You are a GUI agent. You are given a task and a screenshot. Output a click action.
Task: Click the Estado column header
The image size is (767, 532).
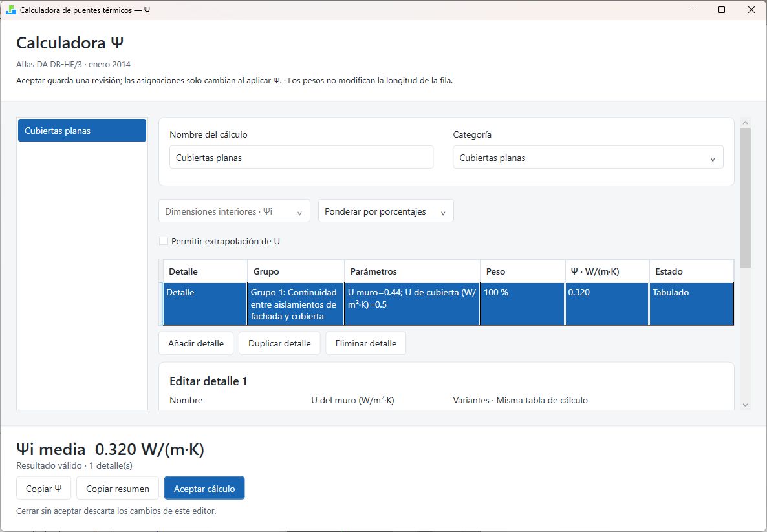click(692, 271)
